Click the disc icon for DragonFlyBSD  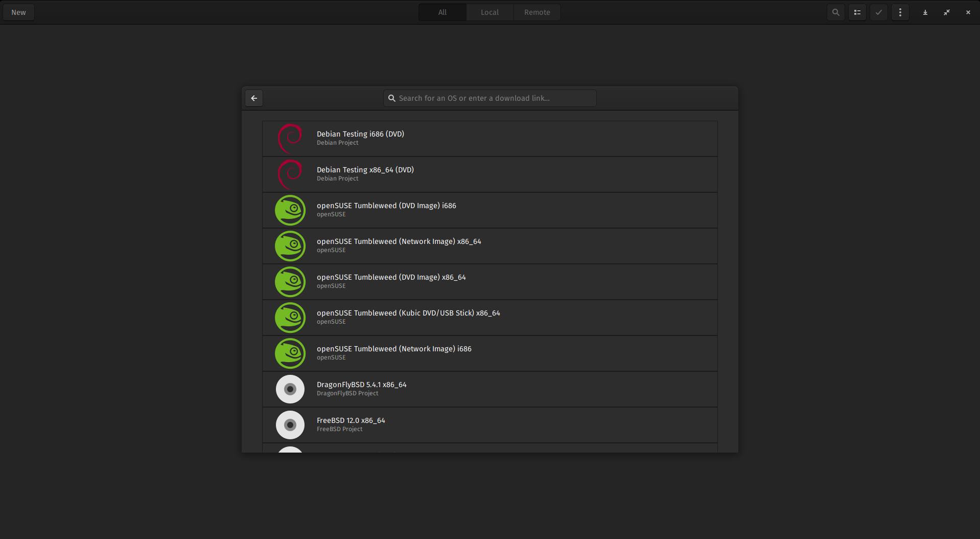coord(290,389)
